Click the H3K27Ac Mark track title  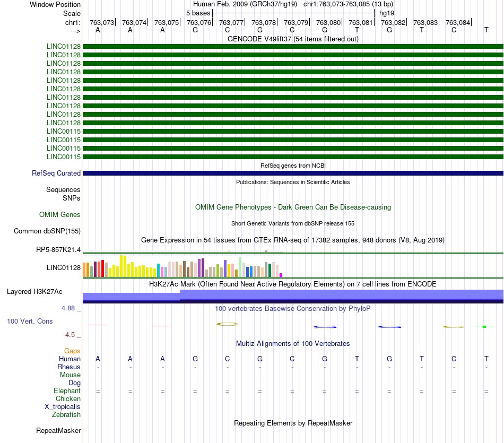pyautogui.click(x=293, y=284)
